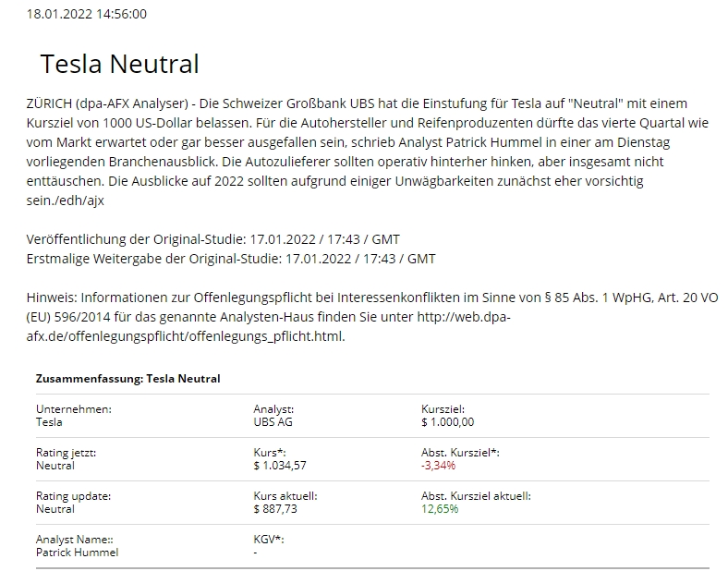
Task: Click the "Rating jetzt:" label
Action: tap(67, 453)
